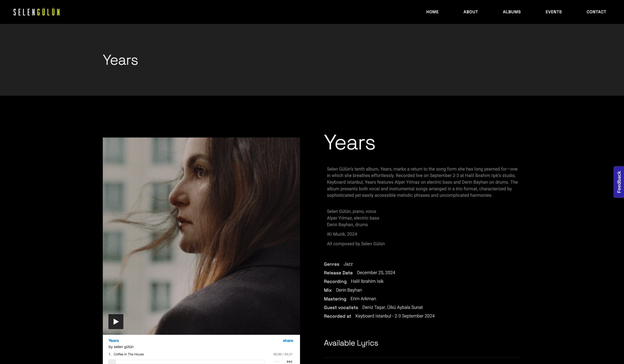Open the Feedback side tab
The height and width of the screenshot is (364, 624).
(x=619, y=182)
